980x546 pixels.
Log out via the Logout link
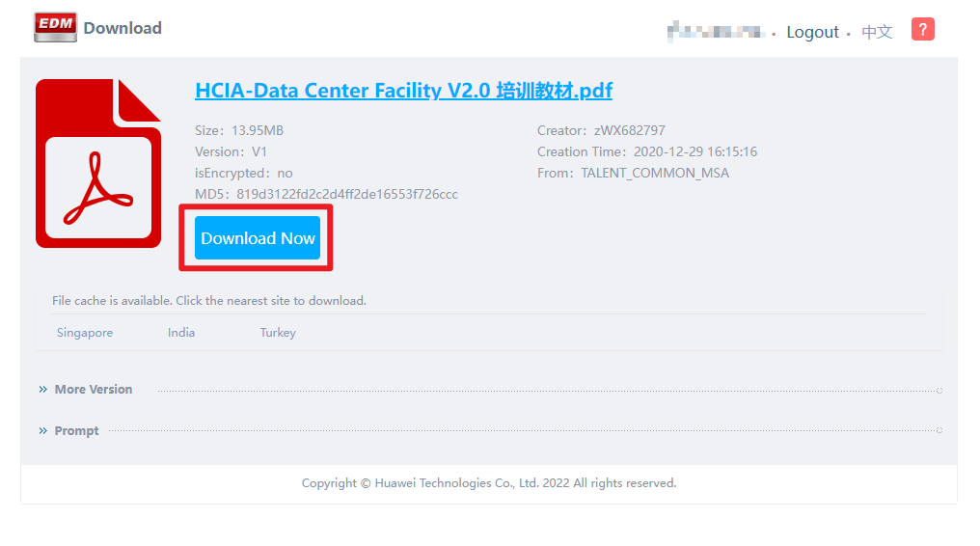812,32
